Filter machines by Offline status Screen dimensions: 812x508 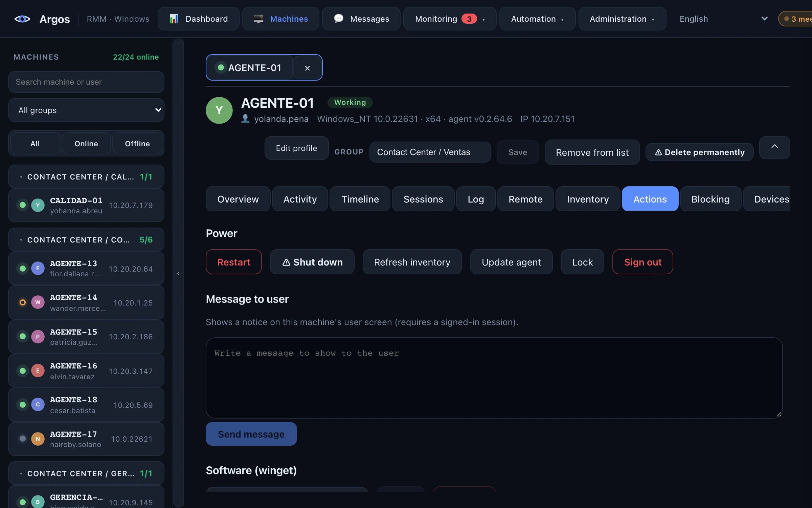137,144
